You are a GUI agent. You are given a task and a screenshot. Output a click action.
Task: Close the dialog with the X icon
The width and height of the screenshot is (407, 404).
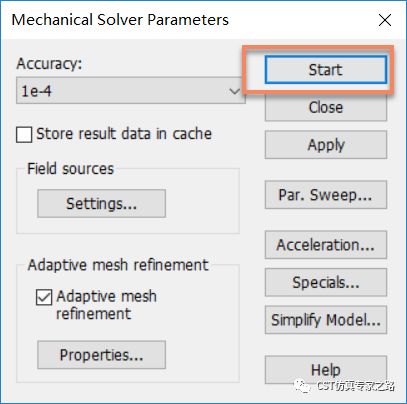(385, 20)
